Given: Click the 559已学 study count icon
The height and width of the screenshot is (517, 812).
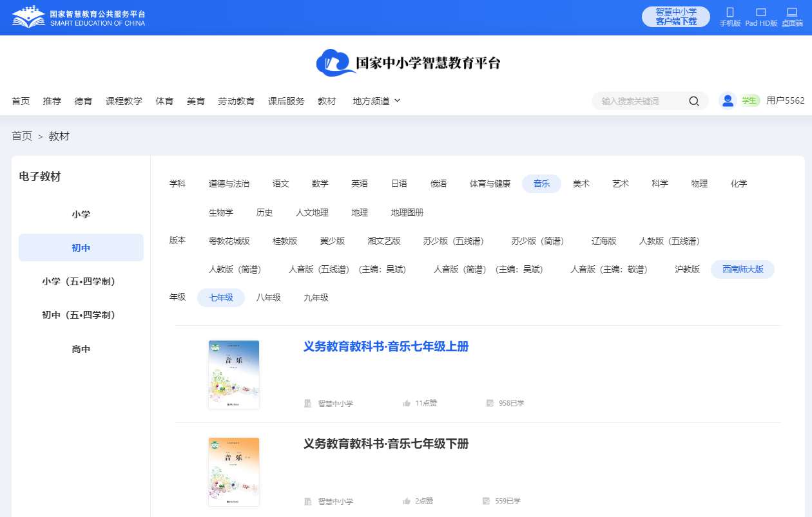Looking at the screenshot, I should pos(486,501).
